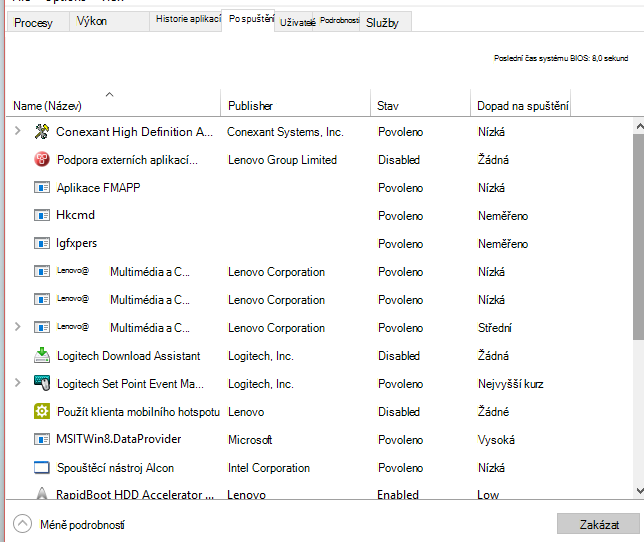Select the Conexant High Definition A... row
The width and height of the screenshot is (644, 542).
point(134,132)
